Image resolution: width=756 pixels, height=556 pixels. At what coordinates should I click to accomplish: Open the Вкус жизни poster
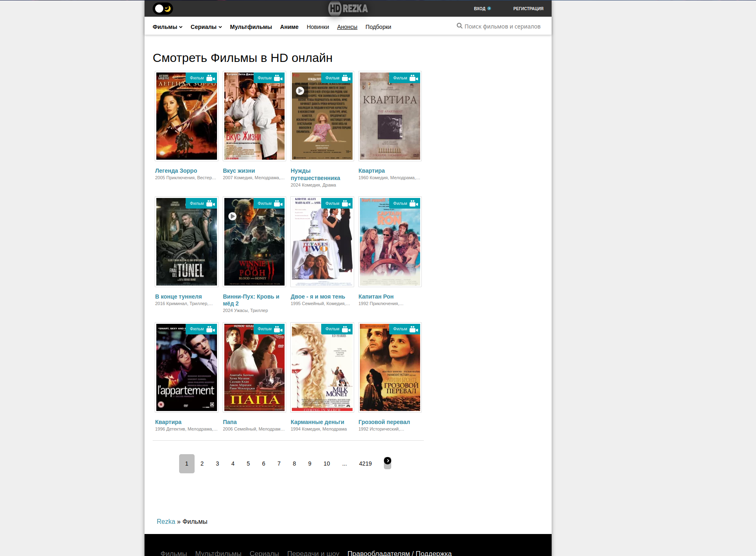[254, 116]
